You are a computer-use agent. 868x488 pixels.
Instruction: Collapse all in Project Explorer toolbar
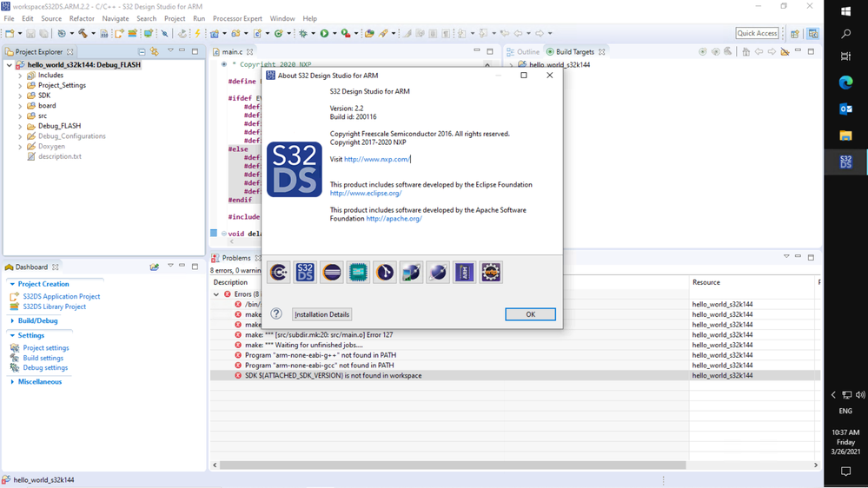(x=142, y=51)
